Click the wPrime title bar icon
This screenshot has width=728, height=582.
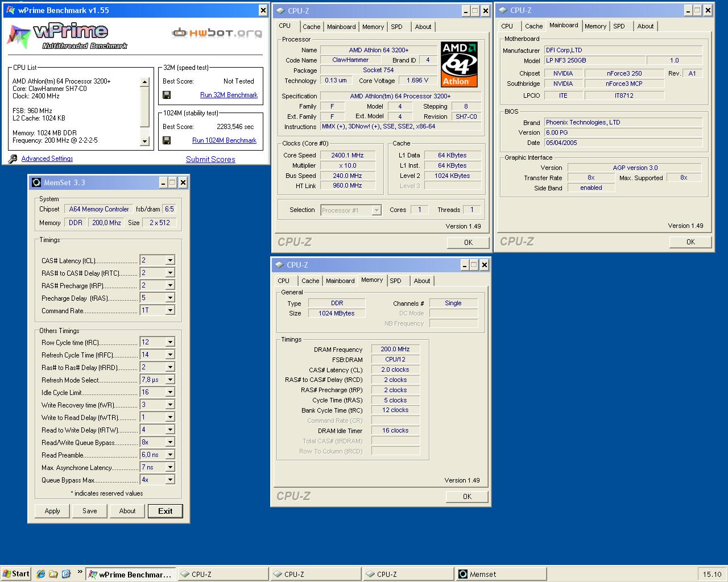(10, 10)
